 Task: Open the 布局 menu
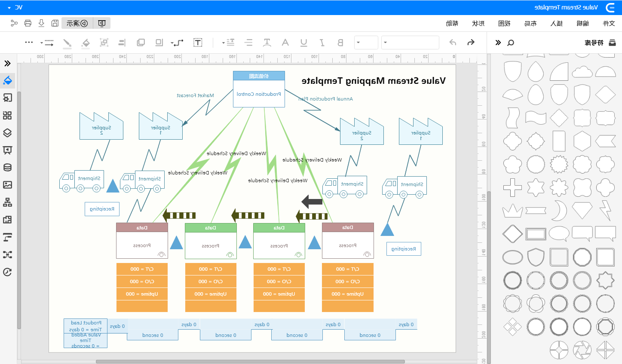pyautogui.click(x=530, y=23)
